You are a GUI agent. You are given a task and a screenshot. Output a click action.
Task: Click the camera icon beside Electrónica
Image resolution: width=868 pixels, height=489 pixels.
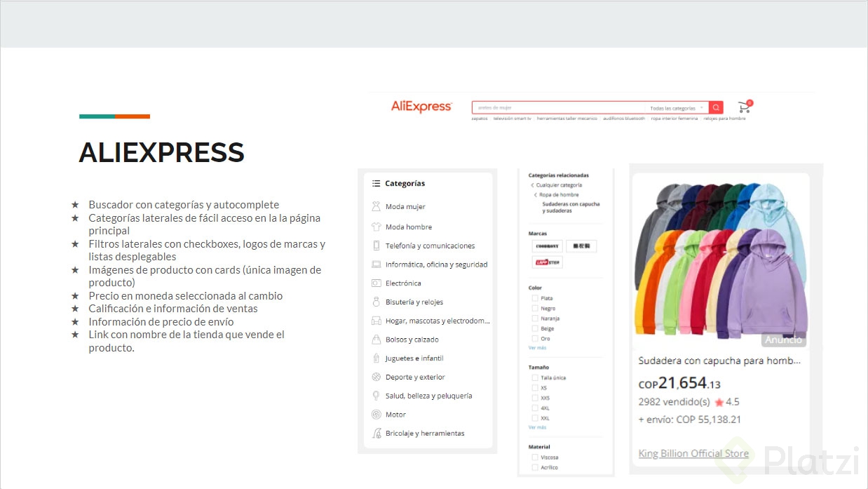(377, 283)
